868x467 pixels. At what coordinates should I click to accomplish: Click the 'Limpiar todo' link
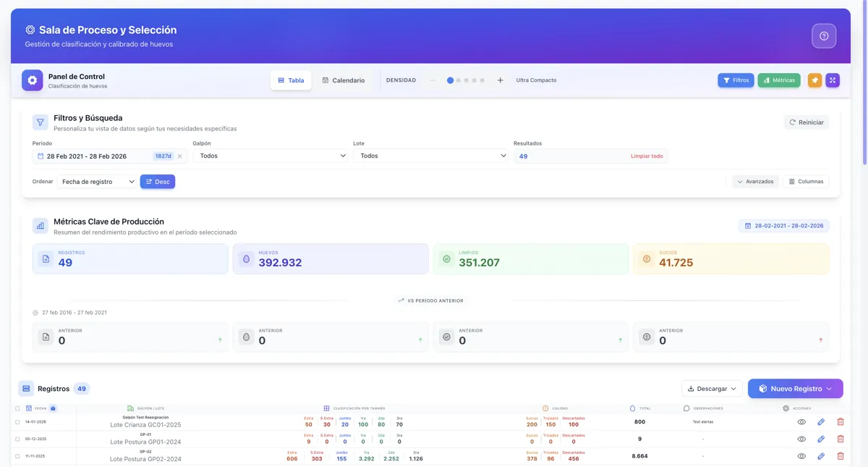[x=647, y=156]
